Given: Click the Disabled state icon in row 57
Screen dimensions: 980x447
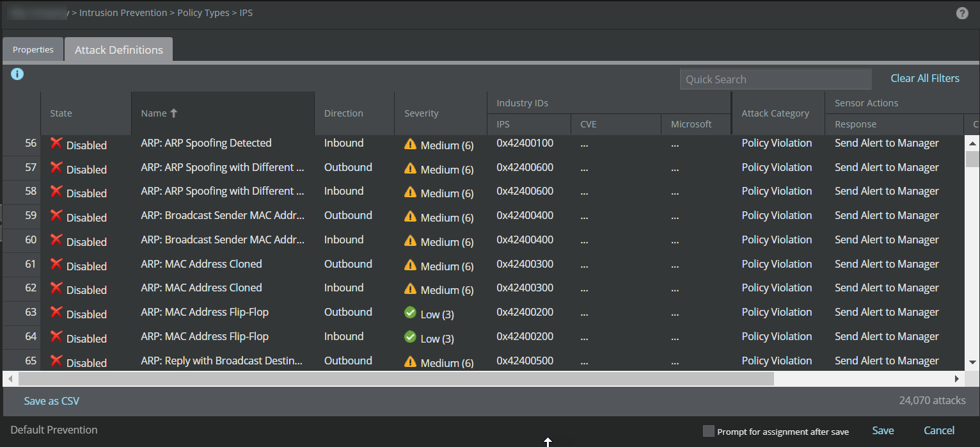Looking at the screenshot, I should [x=56, y=168].
